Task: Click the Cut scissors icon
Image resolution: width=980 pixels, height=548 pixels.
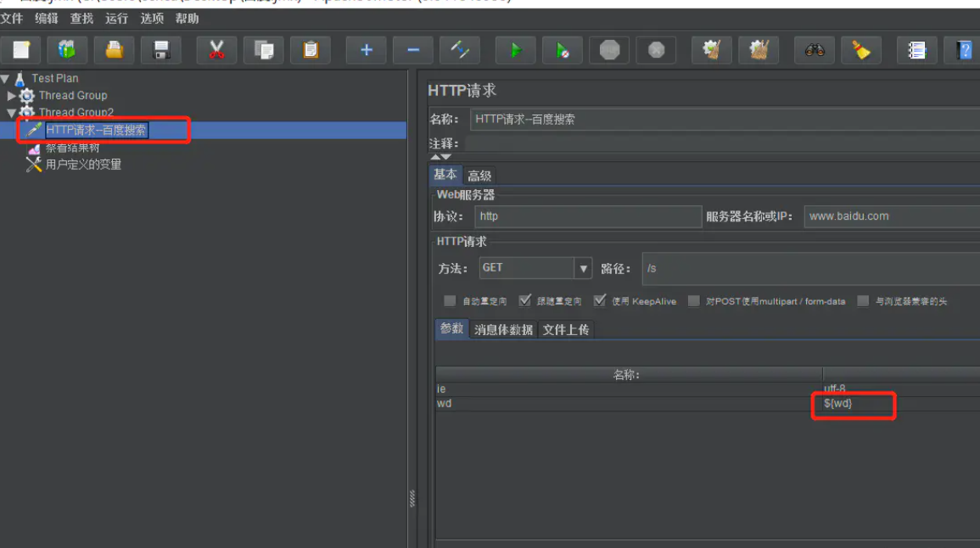Action: (x=216, y=51)
